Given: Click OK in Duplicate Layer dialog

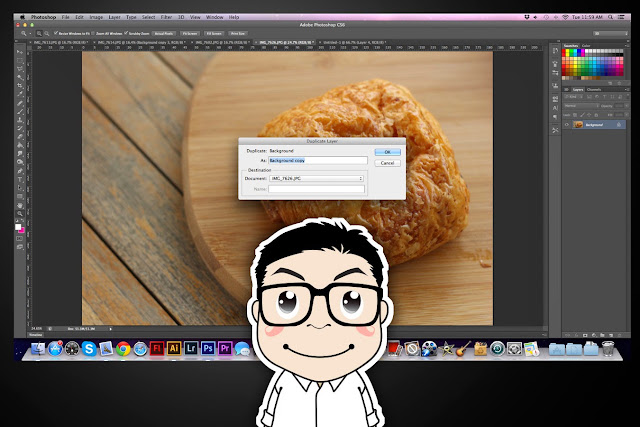Looking at the screenshot, I should (x=387, y=152).
